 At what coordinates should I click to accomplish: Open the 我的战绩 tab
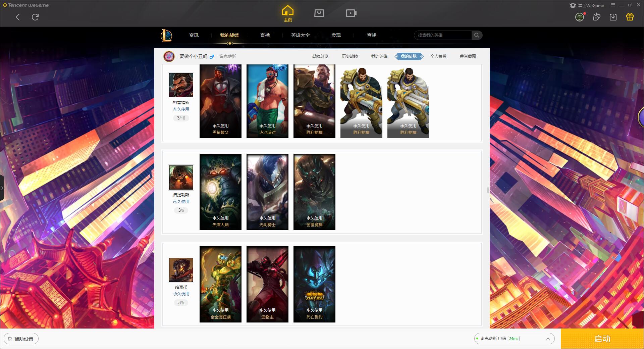[229, 35]
